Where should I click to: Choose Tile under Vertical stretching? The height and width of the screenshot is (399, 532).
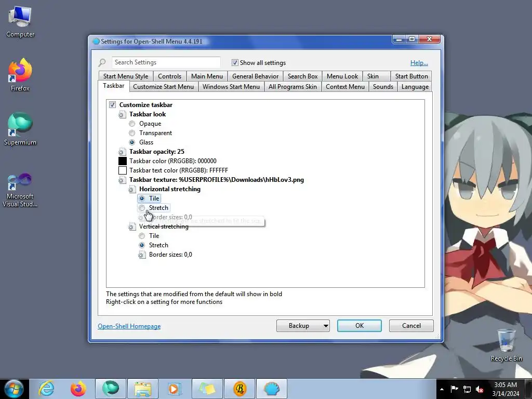tap(142, 236)
